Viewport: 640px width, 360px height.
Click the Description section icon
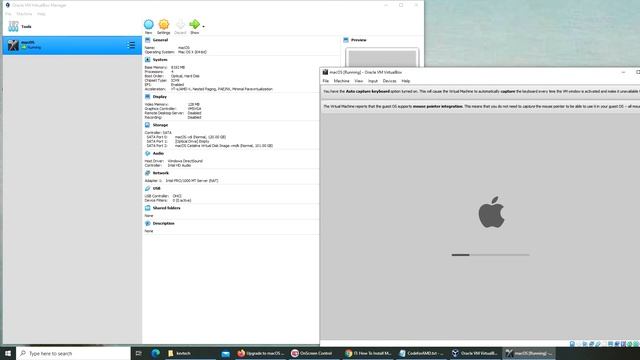(147, 224)
